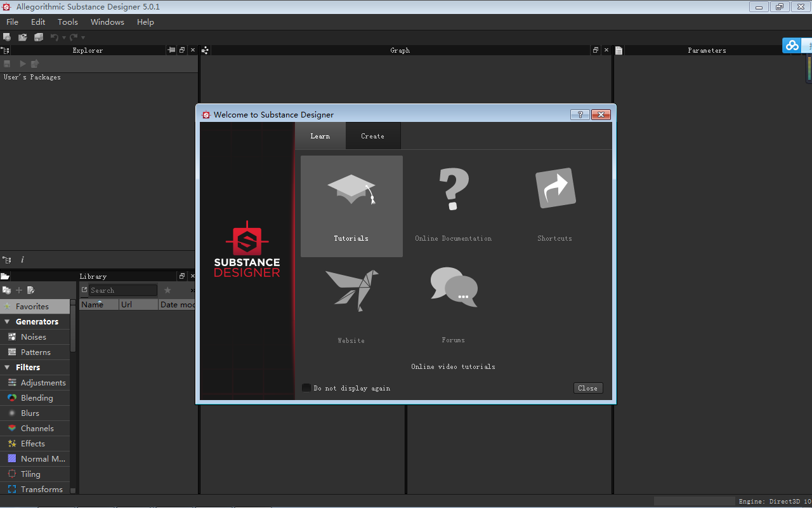Click the blue cloud icon at top right
This screenshot has height=508, width=812.
792,45
